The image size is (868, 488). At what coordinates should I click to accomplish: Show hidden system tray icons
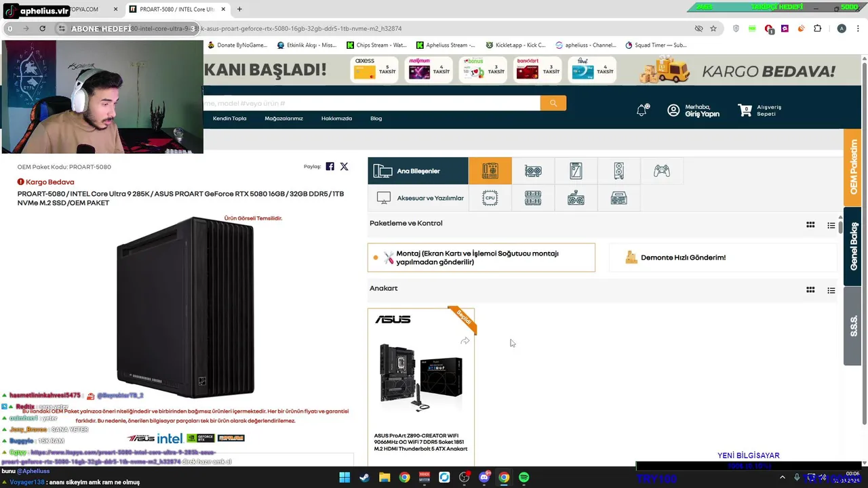tap(782, 477)
